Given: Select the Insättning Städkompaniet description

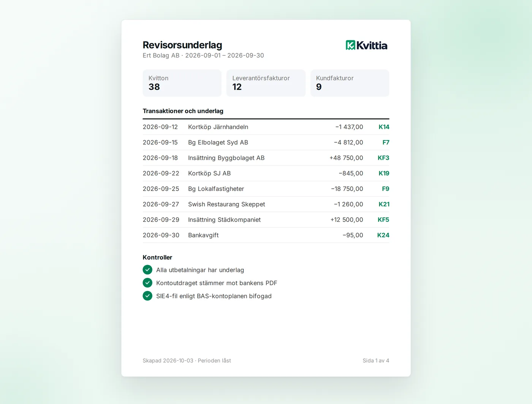Looking at the screenshot, I should [224, 219].
